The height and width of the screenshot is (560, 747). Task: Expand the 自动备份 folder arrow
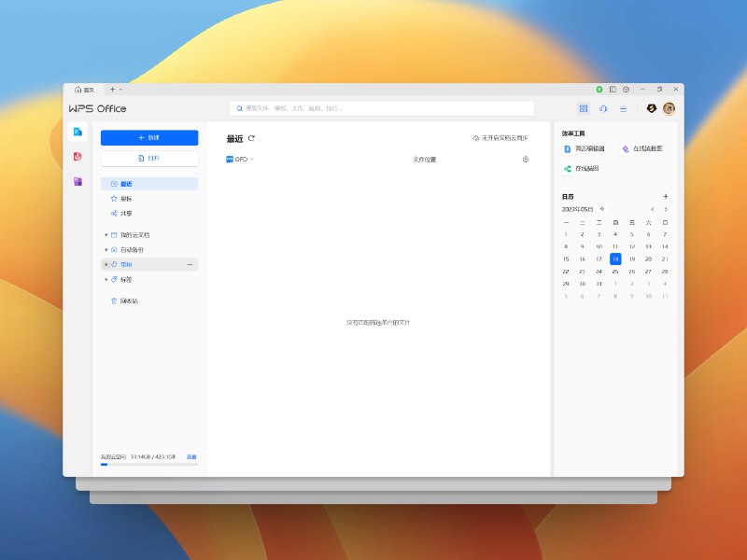106,250
